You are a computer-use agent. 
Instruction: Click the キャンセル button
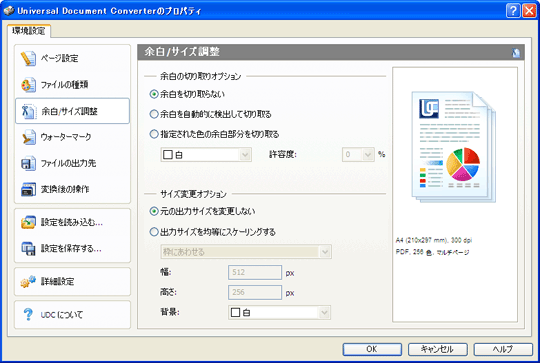[x=437, y=349]
